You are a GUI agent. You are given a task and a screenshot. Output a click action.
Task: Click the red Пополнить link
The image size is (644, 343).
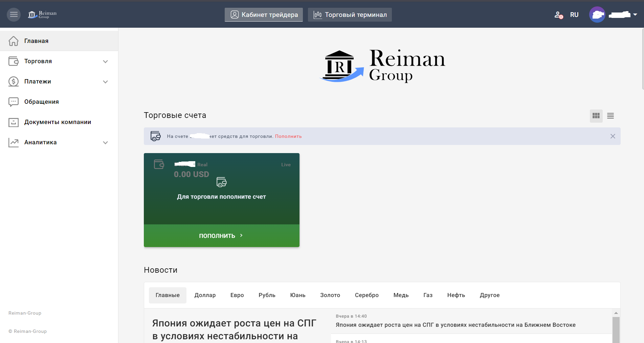(x=288, y=136)
